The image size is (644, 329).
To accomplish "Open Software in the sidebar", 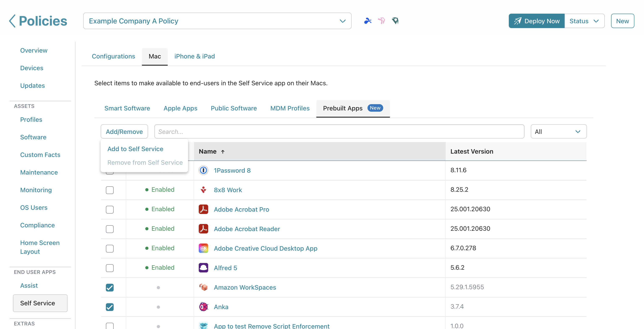I will [x=33, y=137].
